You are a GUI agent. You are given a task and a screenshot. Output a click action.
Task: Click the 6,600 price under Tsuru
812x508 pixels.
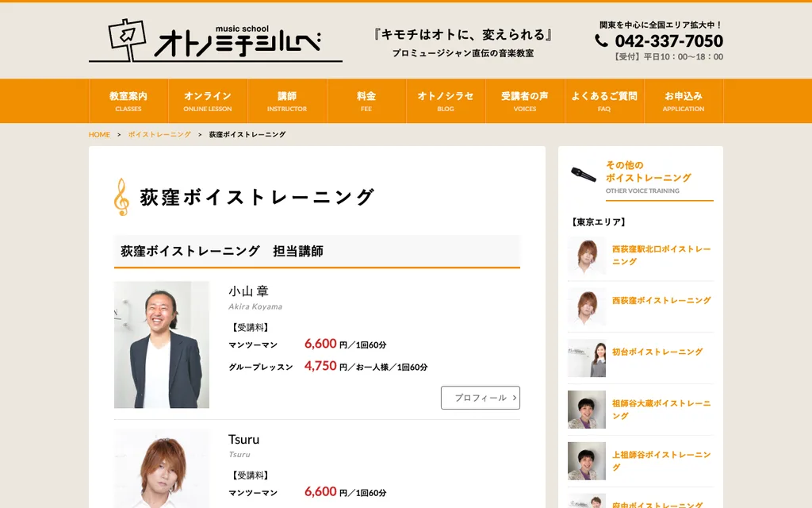(320, 491)
